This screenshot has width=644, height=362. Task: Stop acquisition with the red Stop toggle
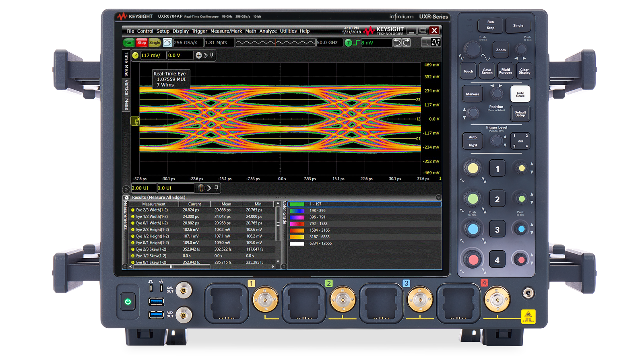141,42
